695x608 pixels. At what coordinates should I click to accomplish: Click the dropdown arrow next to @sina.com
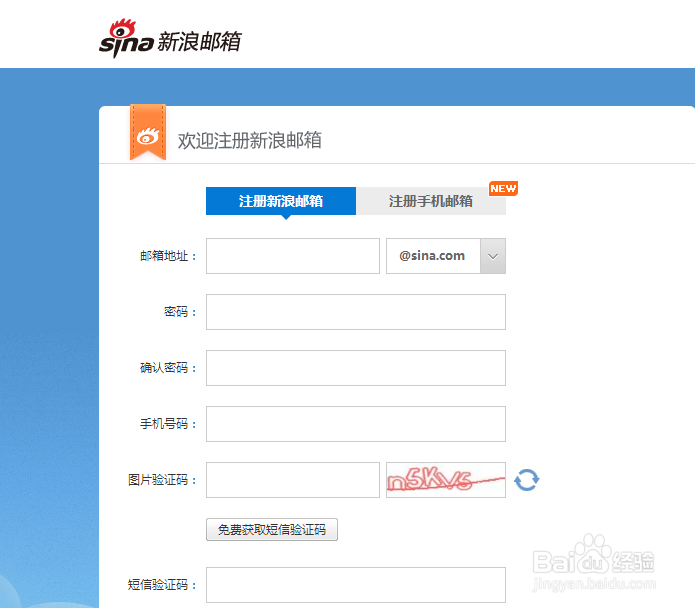493,256
